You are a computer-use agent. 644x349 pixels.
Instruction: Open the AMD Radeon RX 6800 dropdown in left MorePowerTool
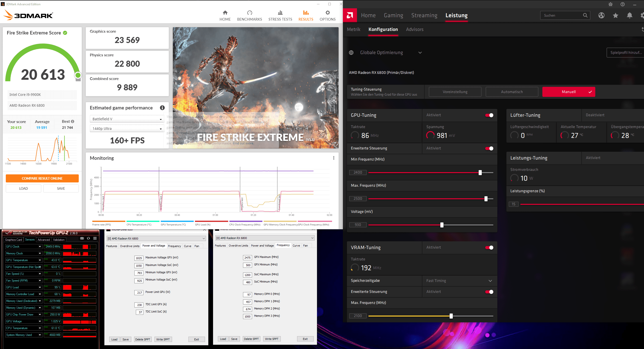tap(156, 239)
